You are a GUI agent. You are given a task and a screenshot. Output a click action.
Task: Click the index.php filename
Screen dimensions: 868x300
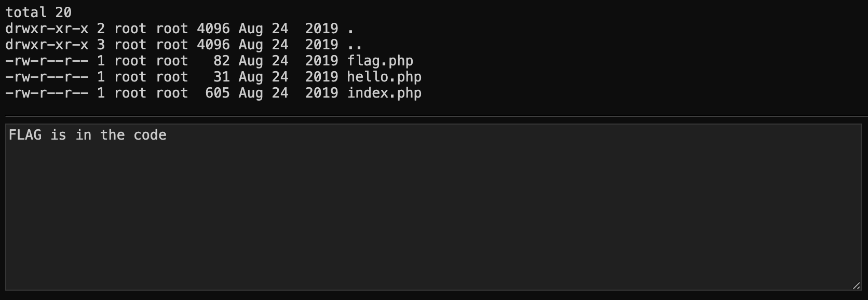(x=384, y=93)
